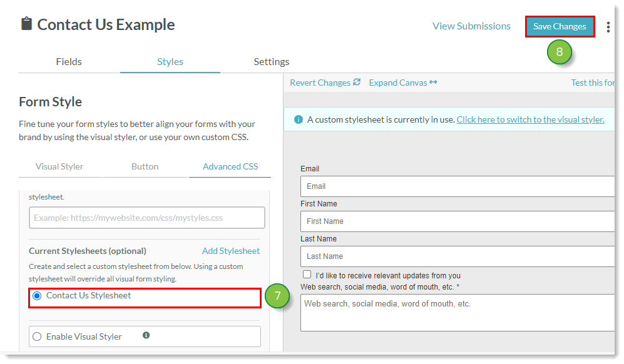
Task: Click the Test this form link
Action: 593,83
